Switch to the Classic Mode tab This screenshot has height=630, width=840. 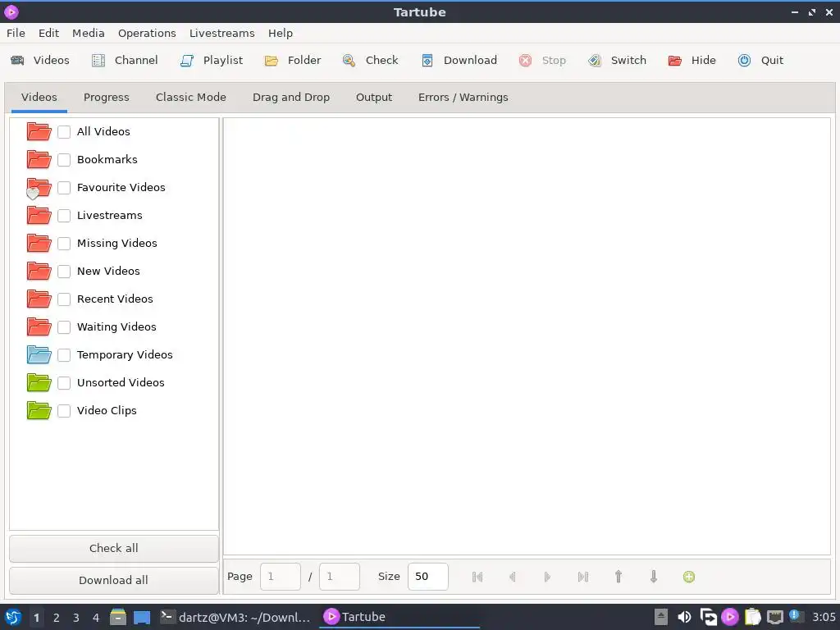(190, 98)
